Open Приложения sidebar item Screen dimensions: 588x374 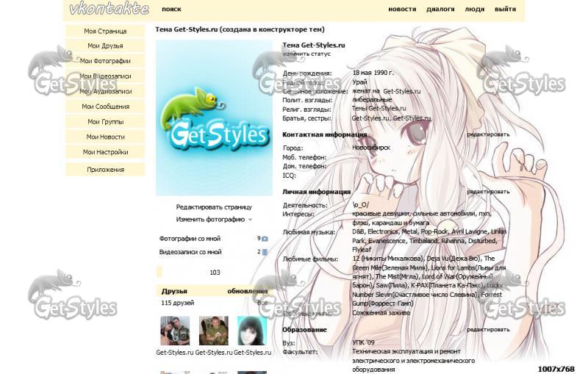[x=105, y=170]
